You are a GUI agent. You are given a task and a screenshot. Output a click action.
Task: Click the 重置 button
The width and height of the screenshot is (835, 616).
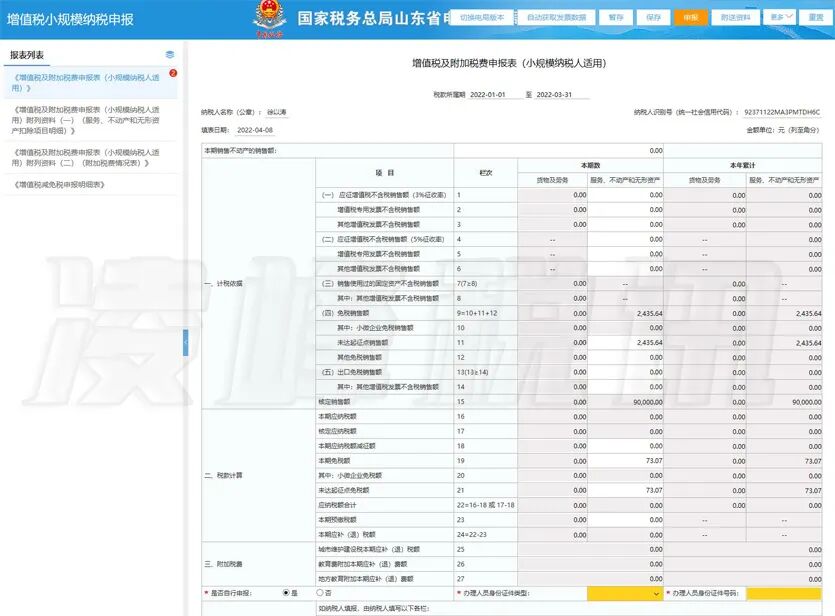click(x=816, y=17)
